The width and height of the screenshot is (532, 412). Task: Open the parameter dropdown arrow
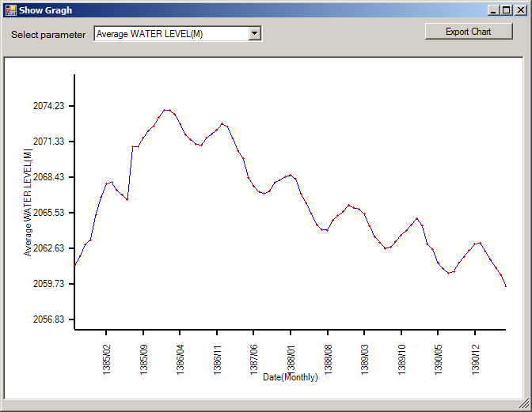click(254, 34)
